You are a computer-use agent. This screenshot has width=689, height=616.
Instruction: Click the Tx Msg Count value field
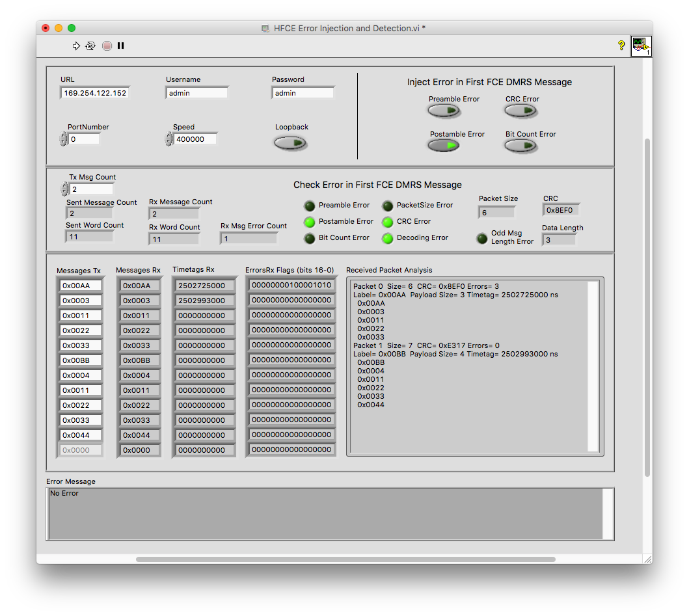tap(91, 189)
